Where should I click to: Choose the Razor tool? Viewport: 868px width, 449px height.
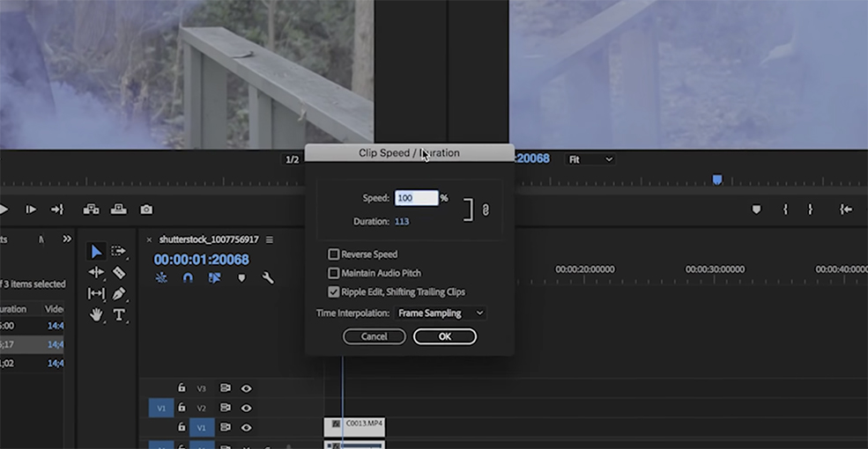[x=119, y=273]
